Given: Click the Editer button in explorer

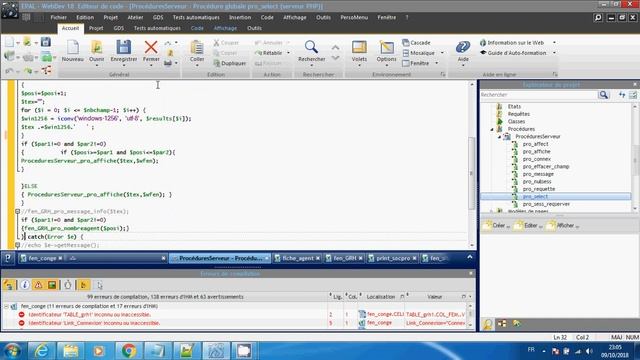Looking at the screenshot, I should [x=528, y=225].
